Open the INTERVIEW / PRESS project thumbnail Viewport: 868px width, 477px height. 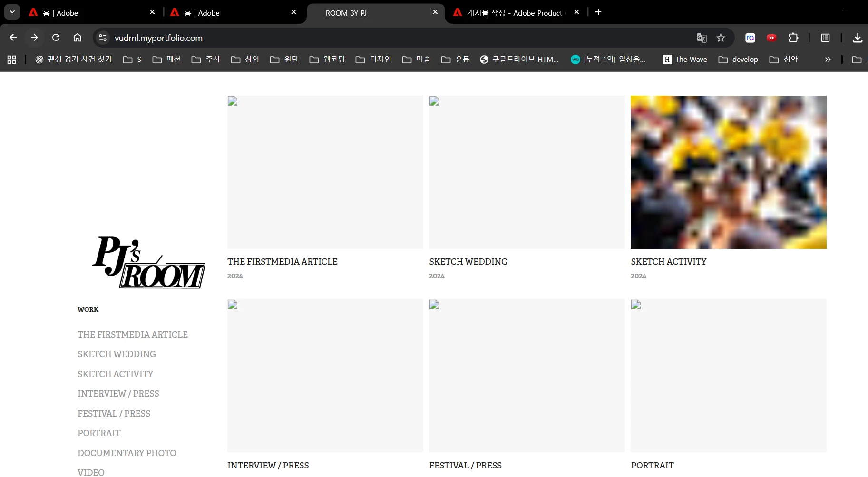(325, 376)
